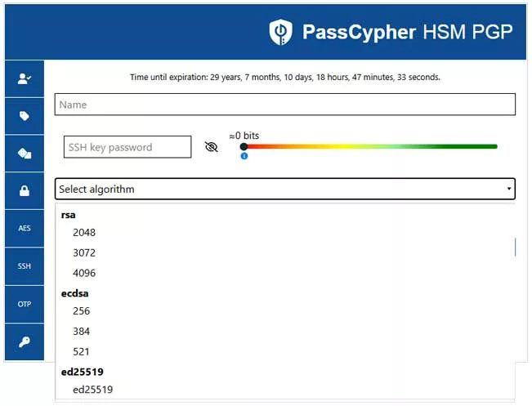Open the SSH sidebar section
The image size is (532, 406).
25,266
